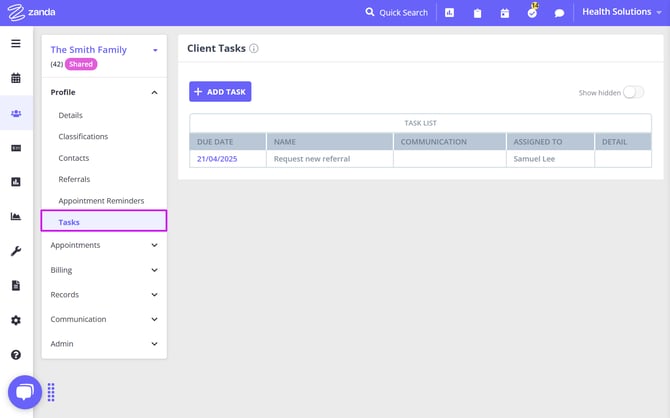Click the Quick Search field

[x=397, y=13]
